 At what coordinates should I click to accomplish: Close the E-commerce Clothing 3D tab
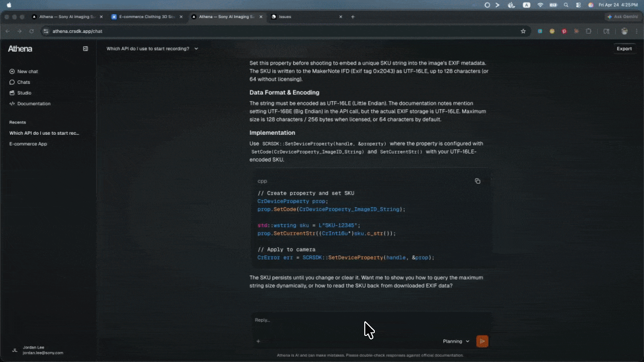click(182, 17)
